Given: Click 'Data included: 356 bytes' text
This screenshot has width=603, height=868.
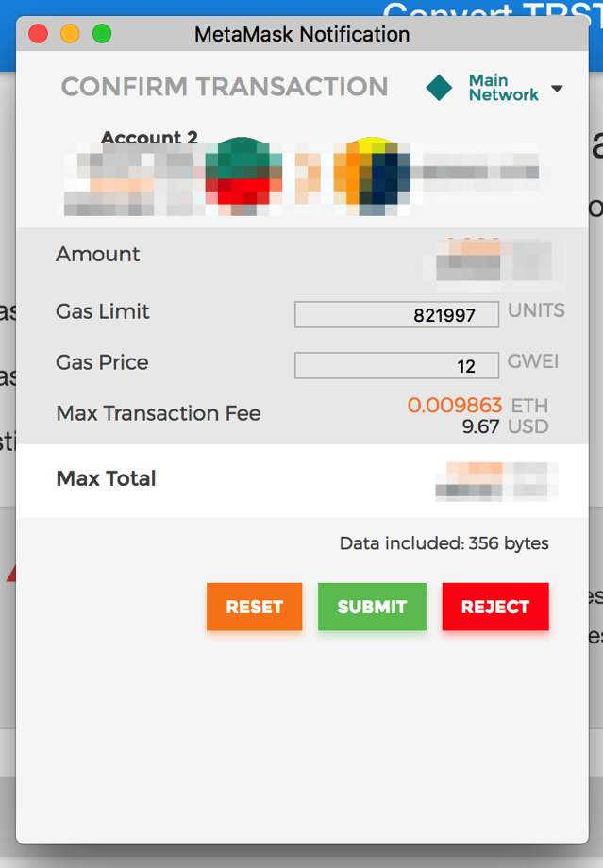Looking at the screenshot, I should coord(444,543).
